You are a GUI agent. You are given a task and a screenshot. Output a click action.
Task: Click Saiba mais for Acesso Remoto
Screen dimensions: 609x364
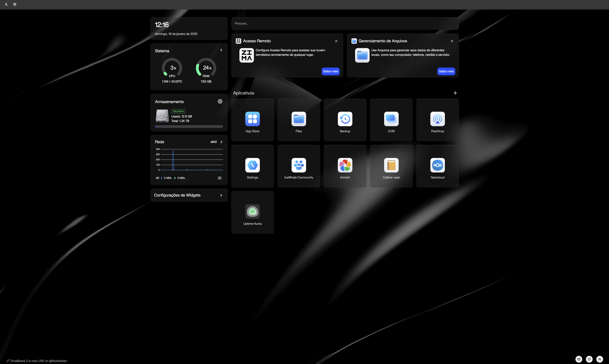[330, 71]
